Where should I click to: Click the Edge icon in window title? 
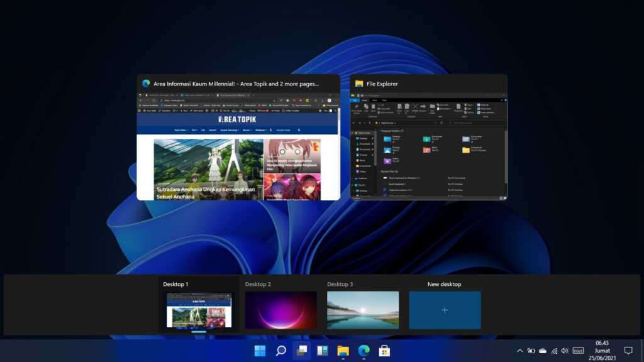coord(146,84)
